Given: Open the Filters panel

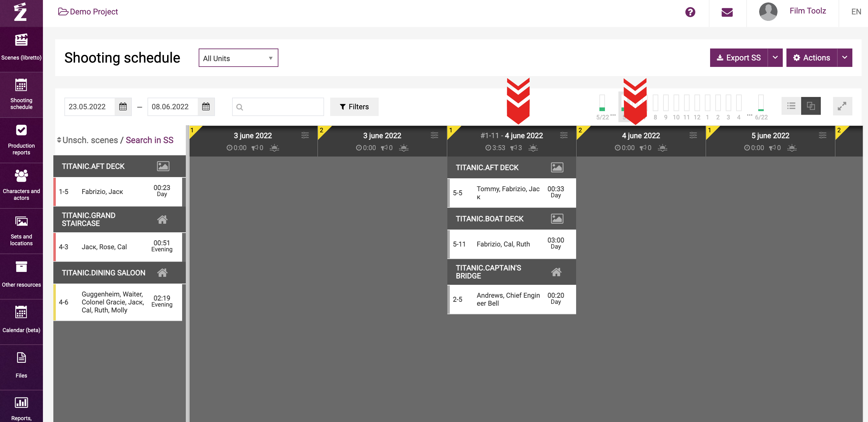Looking at the screenshot, I should (354, 106).
